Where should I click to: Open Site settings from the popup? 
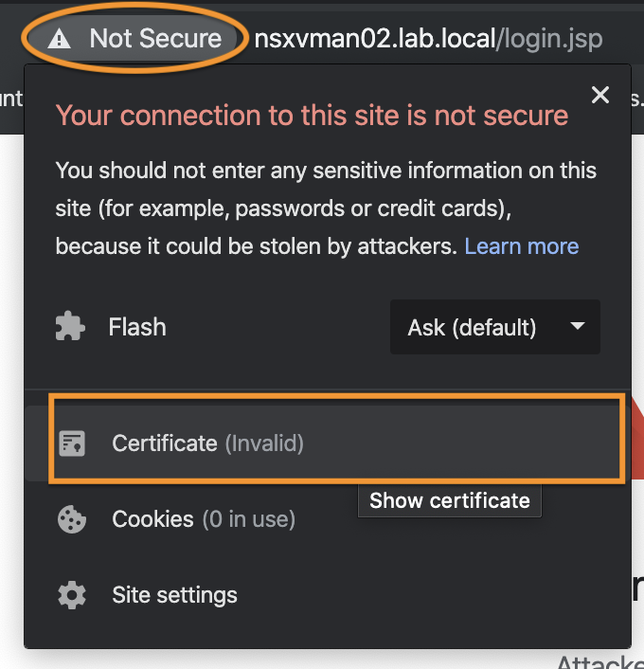click(x=327, y=595)
